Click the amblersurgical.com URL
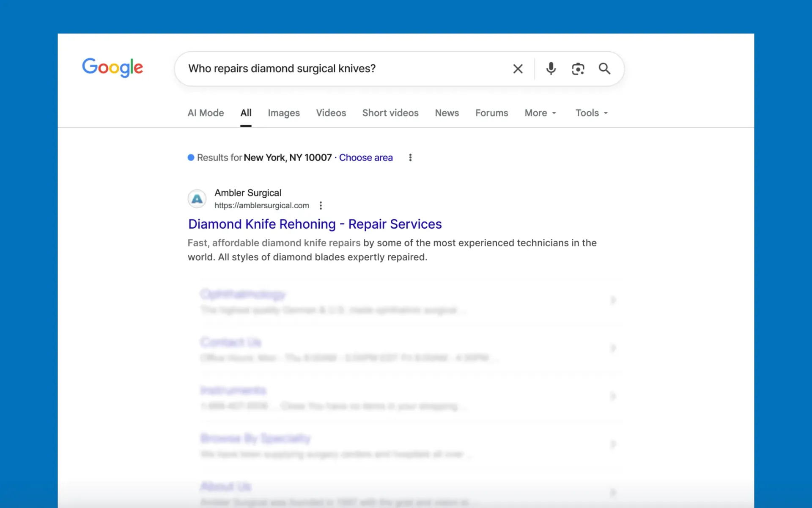Viewport: 812px width, 508px height. (x=262, y=205)
